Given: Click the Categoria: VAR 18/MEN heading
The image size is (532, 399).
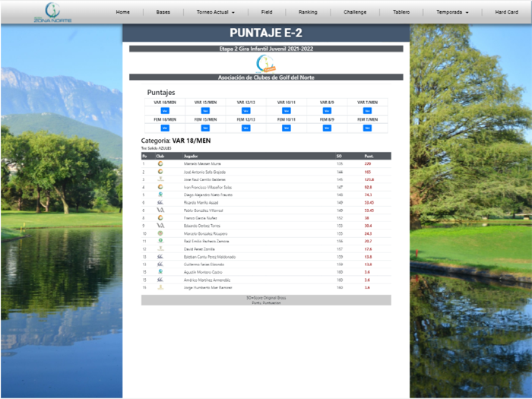Looking at the screenshot, I should point(176,141).
